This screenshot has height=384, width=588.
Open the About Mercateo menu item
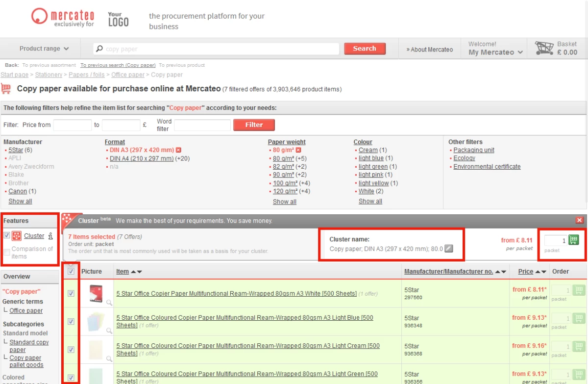pos(430,49)
